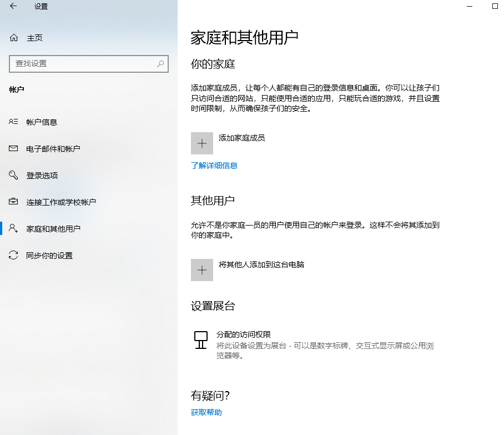Click the envelope icon for 电子邮件和帐户
This screenshot has height=435, width=504.
tap(14, 149)
